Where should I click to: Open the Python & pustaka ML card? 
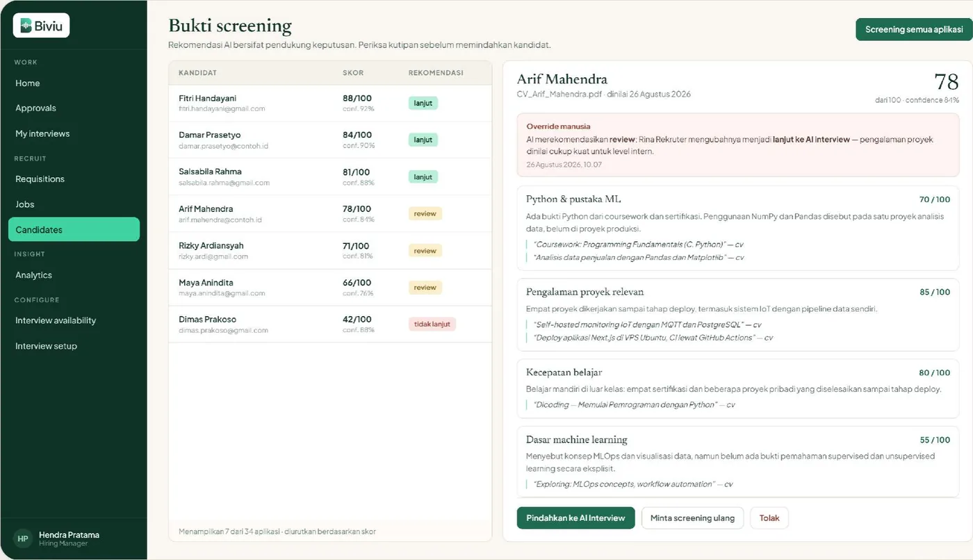click(738, 228)
